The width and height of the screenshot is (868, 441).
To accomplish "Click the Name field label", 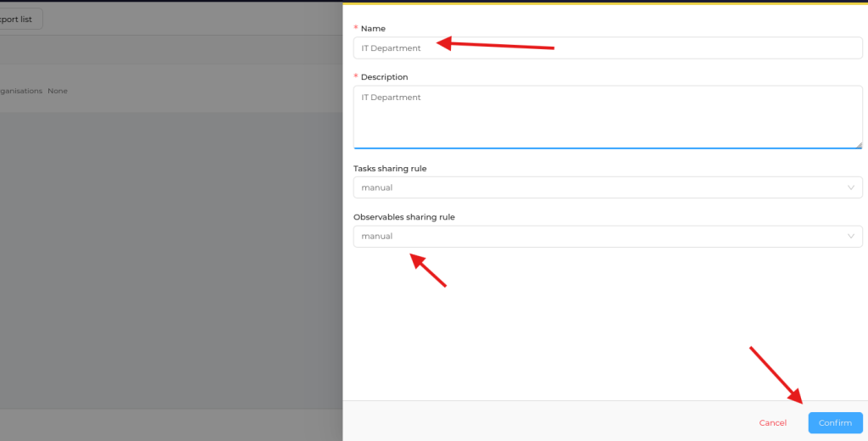I will tap(372, 29).
